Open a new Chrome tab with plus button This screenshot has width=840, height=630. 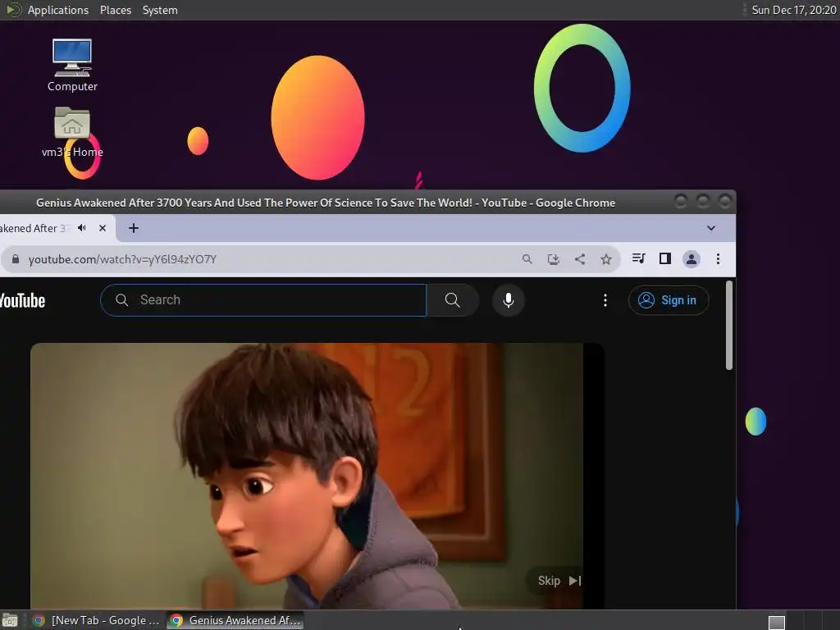click(134, 228)
